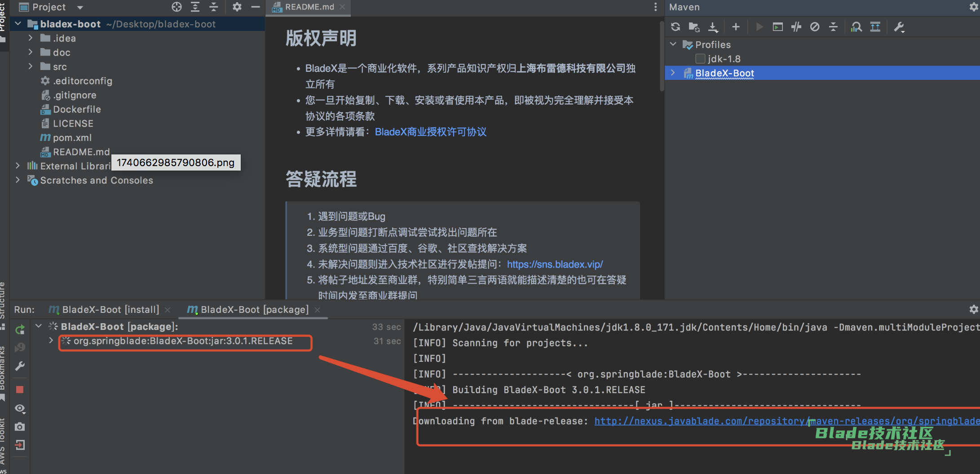The image size is (980, 474).
Task: Select Dockerfile in project tree
Action: 77,109
